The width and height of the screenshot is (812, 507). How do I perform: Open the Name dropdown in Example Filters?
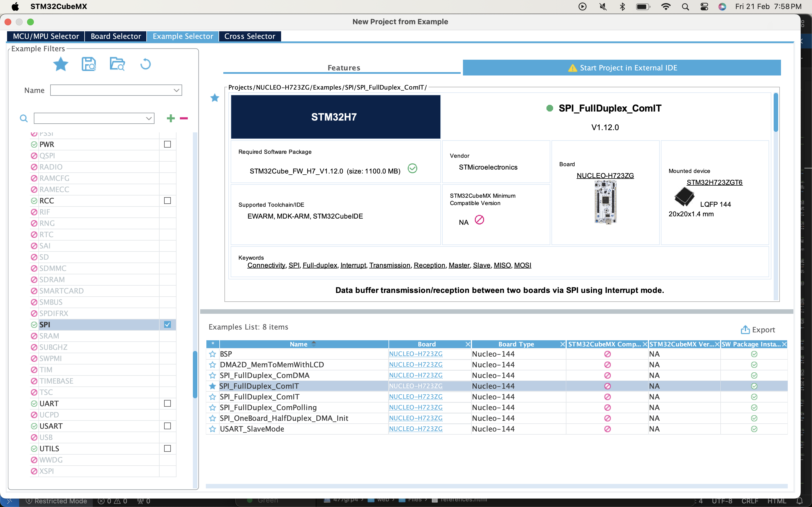click(x=176, y=90)
